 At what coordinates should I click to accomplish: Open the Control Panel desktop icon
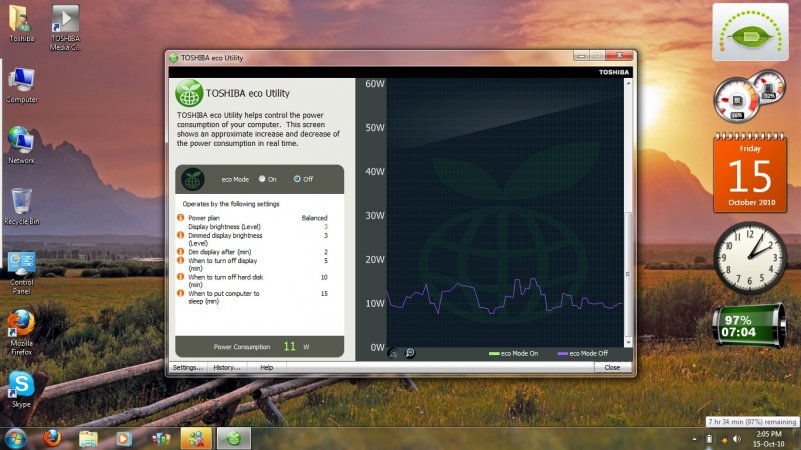click(21, 273)
